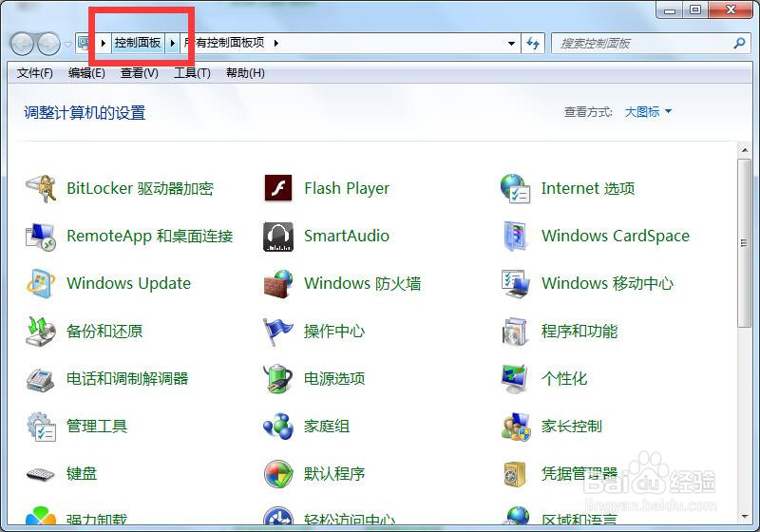Open the 键盘 keyboard icon
Viewport: 760px width, 532px height.
[x=41, y=474]
